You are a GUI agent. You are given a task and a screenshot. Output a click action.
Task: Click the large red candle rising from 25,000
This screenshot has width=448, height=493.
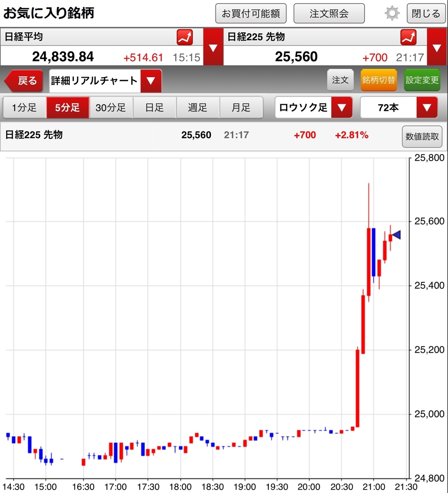[358, 388]
